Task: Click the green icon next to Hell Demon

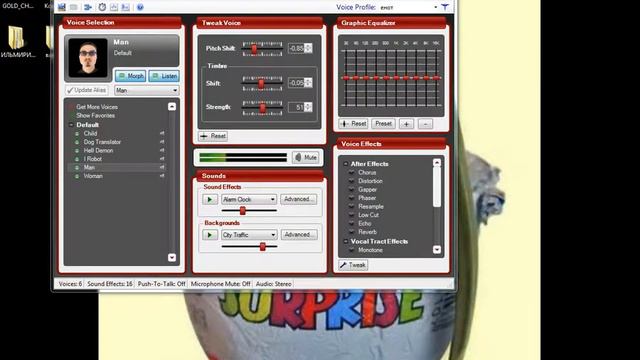Action: tap(77, 151)
